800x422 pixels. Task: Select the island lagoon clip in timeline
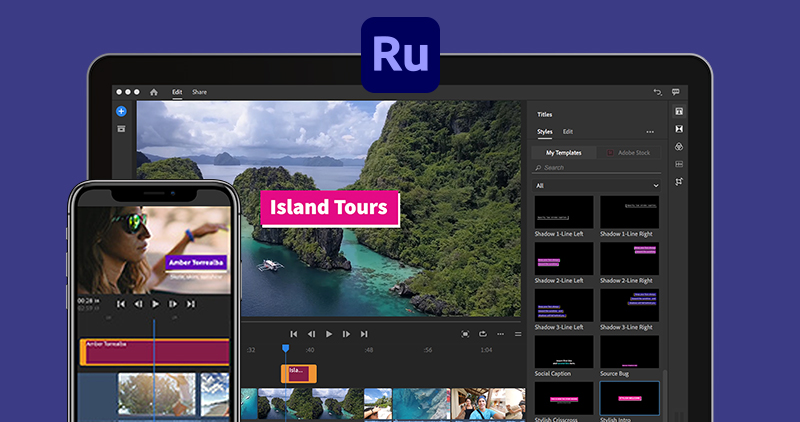311,404
